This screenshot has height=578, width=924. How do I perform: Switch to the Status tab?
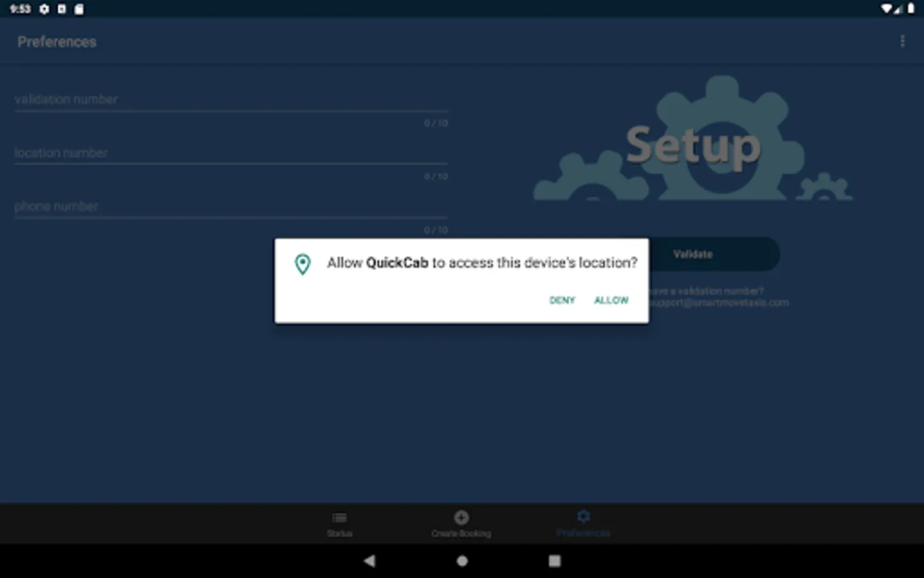pos(339,524)
